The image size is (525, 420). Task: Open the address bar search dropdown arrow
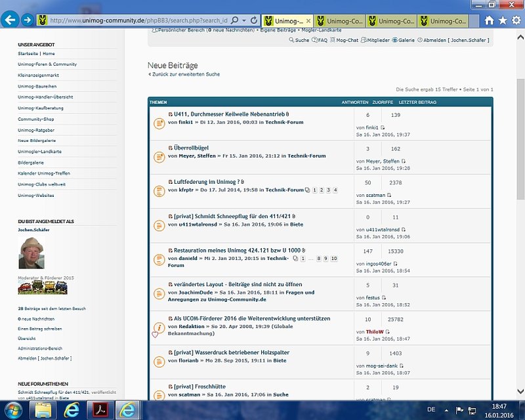(245, 20)
